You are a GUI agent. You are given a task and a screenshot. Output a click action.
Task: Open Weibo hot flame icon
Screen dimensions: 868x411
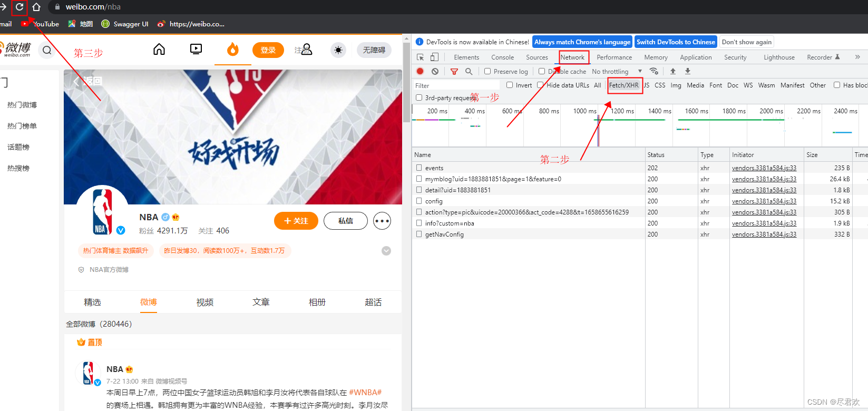click(x=233, y=50)
